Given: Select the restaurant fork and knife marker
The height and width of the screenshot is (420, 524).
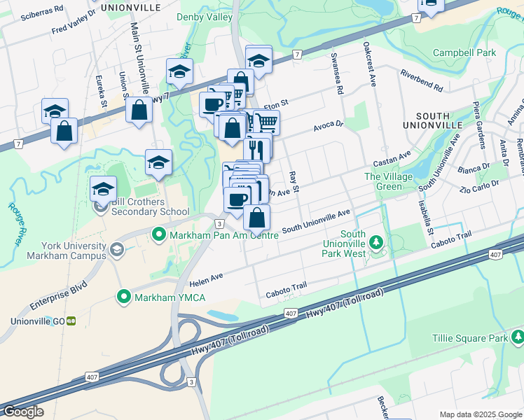Looking at the screenshot, I should pos(256,150).
